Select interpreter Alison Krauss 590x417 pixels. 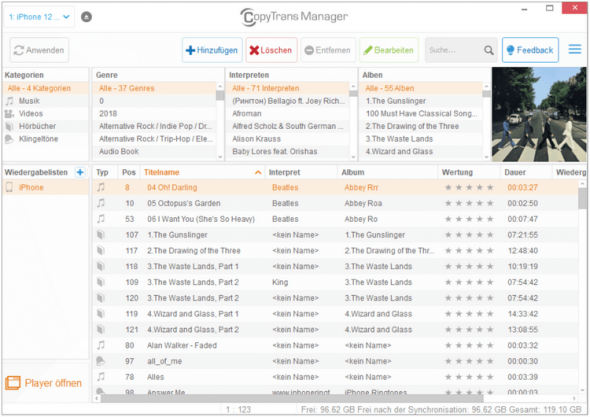click(288, 139)
